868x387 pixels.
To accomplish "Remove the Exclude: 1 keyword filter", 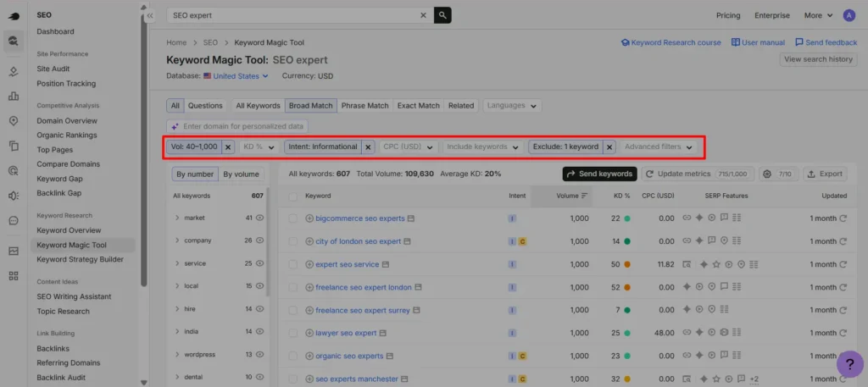I will click(609, 147).
